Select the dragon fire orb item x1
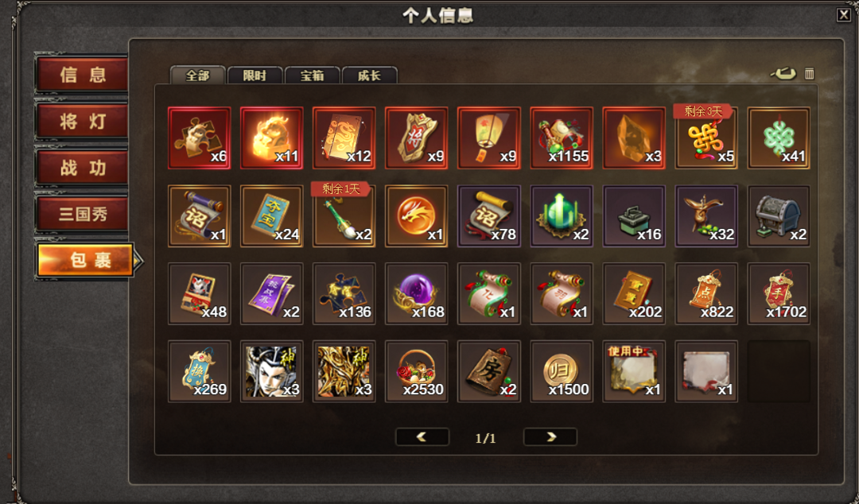Image resolution: width=859 pixels, height=504 pixels. [416, 216]
